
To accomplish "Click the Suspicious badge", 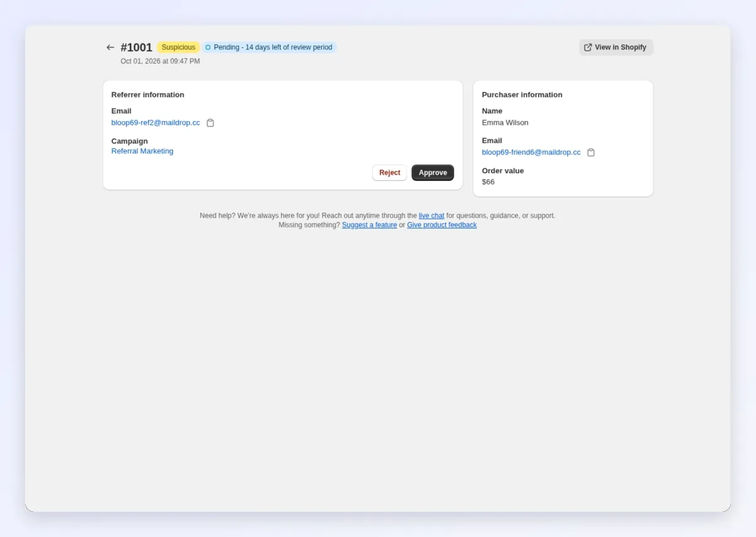I will click(x=178, y=47).
